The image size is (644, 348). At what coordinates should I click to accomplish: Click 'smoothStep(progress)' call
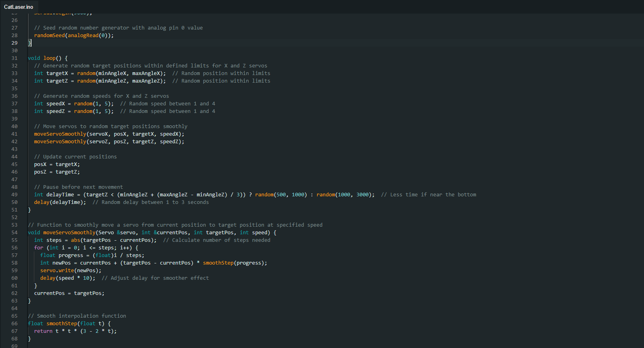click(x=233, y=263)
